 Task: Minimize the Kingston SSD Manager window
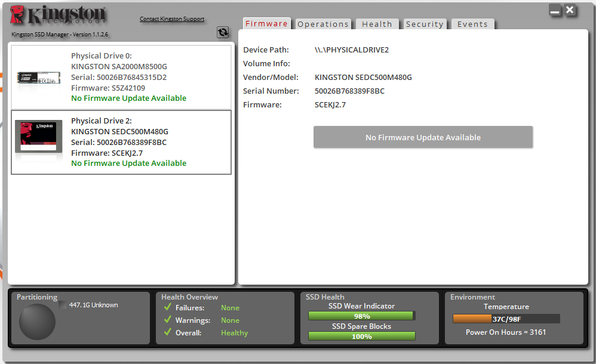(x=555, y=11)
